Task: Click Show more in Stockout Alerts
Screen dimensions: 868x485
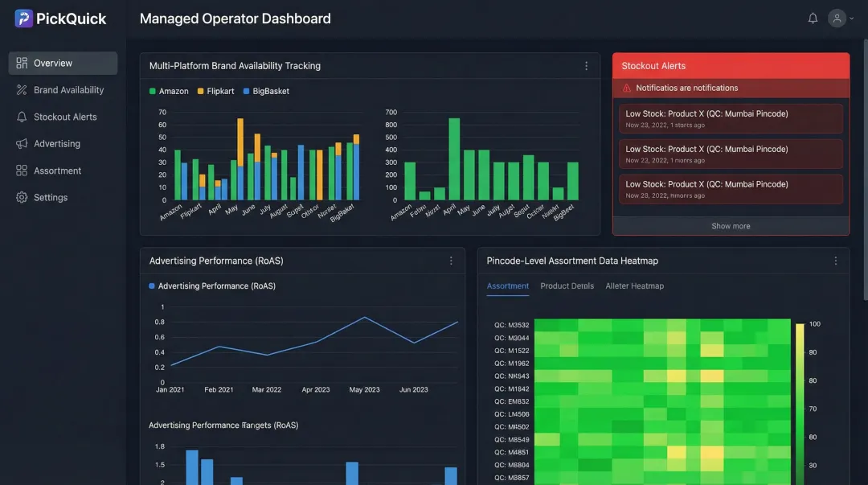Action: click(730, 226)
